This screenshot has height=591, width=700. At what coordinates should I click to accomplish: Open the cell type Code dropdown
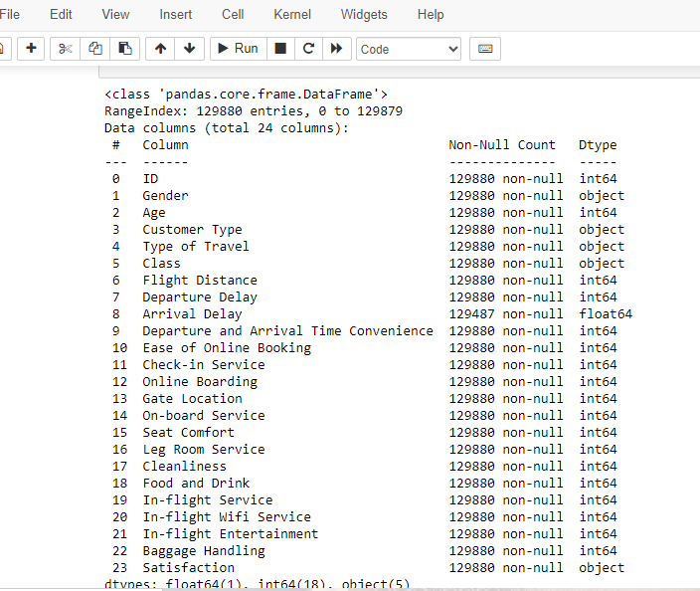[x=409, y=49]
